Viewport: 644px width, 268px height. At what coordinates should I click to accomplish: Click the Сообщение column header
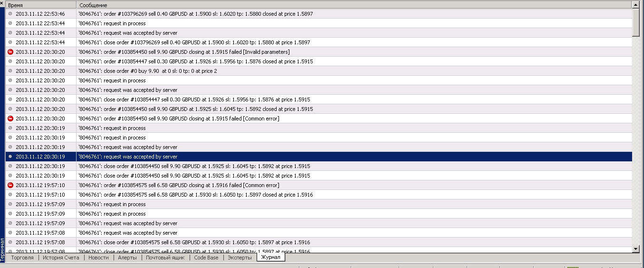354,5
